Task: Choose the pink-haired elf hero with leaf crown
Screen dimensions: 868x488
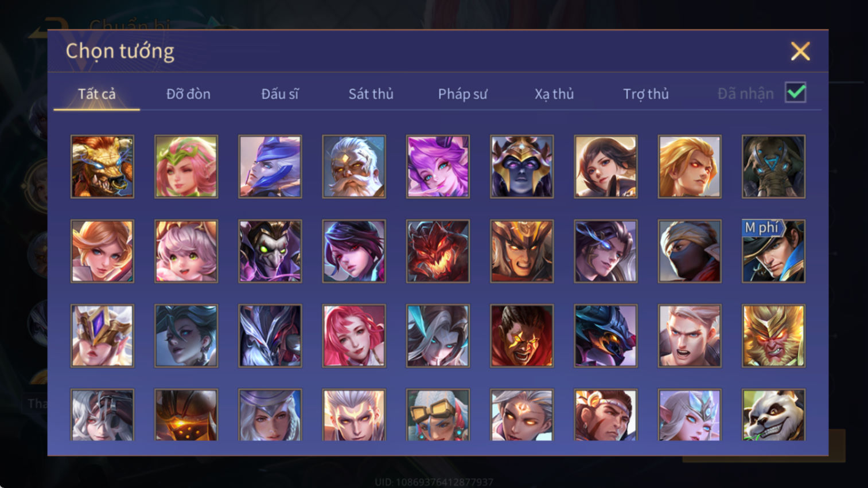Action: (x=186, y=167)
